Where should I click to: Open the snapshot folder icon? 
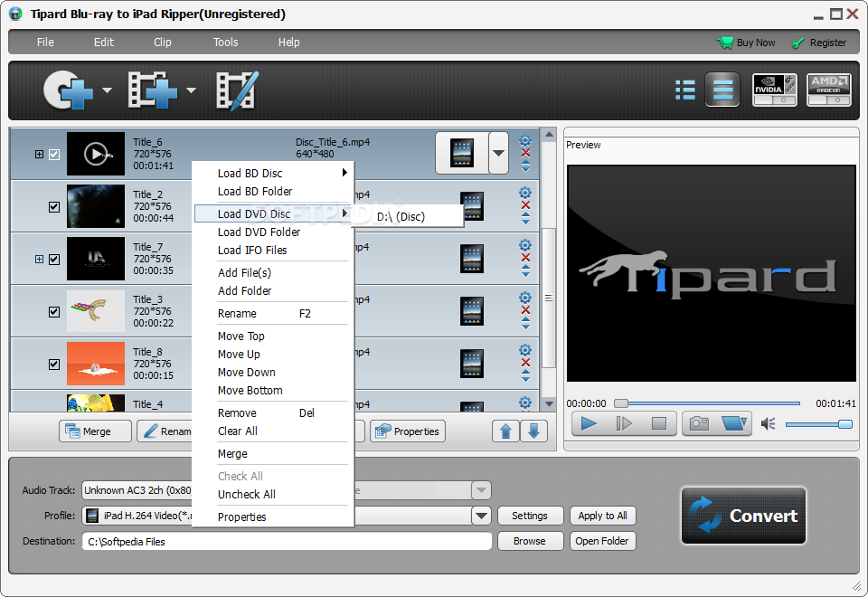point(734,423)
